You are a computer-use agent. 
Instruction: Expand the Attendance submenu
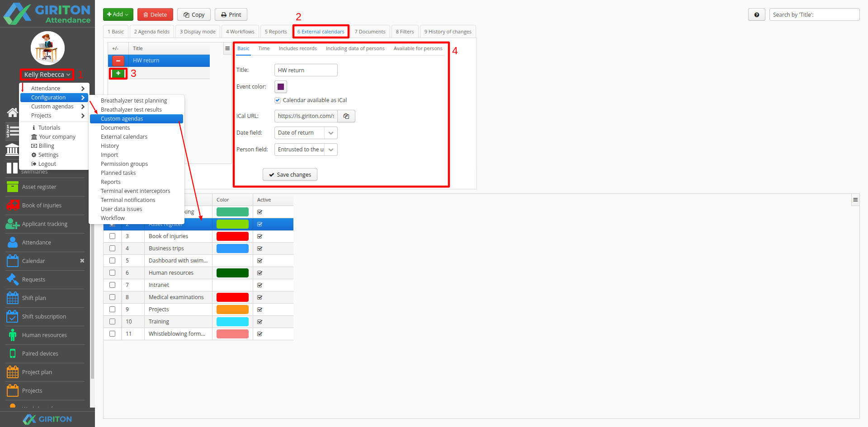(53, 89)
